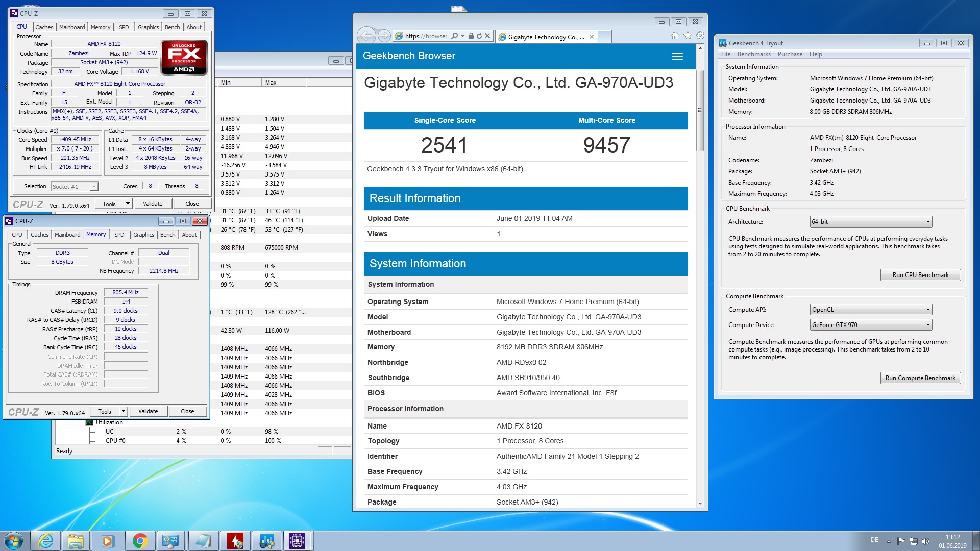Click the scroll-up arrow of the browser page

(x=700, y=48)
